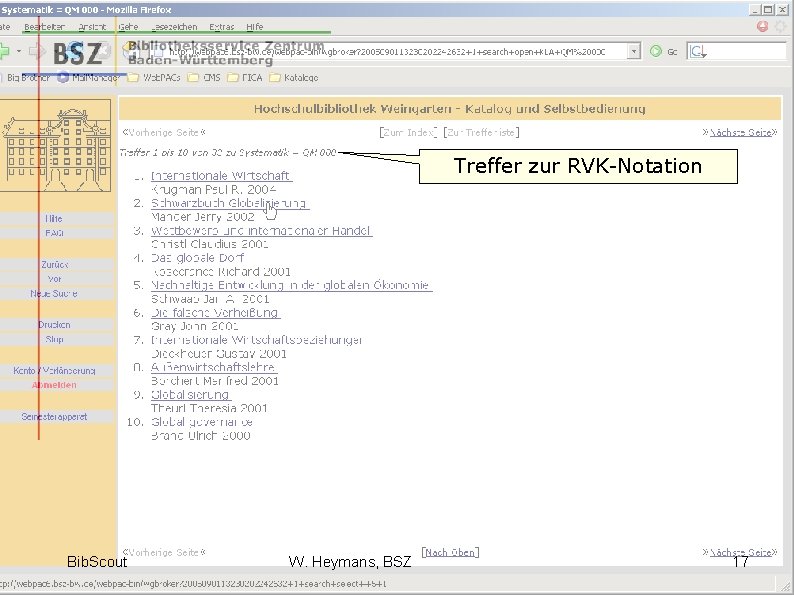Screen dimensions: 794x595
Task: Open the Kataloge bookmark folder
Action: (294, 77)
